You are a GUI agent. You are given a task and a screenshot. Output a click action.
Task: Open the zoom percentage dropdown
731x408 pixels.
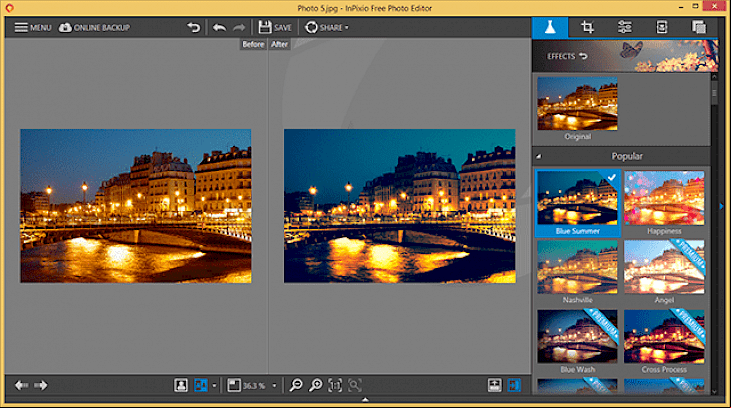click(274, 386)
